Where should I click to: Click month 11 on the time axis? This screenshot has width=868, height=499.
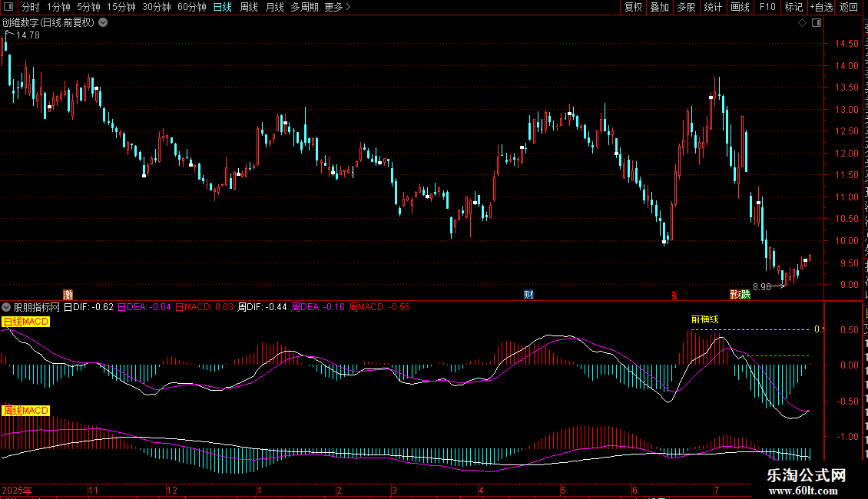(x=93, y=490)
